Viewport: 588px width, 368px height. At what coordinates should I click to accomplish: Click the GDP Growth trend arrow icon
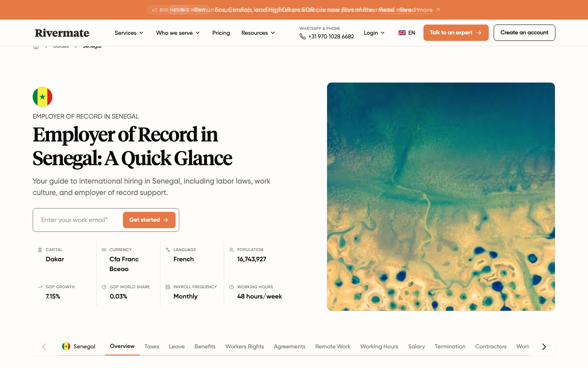40,287
